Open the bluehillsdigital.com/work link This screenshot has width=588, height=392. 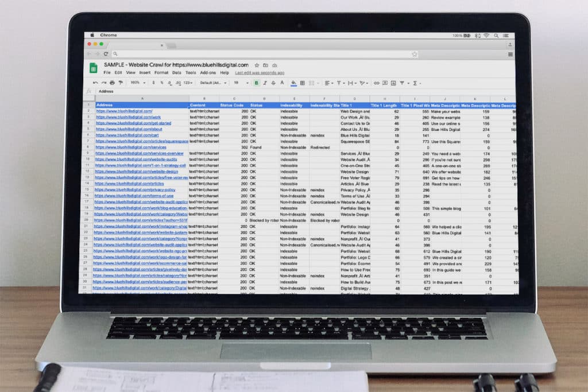click(128, 117)
